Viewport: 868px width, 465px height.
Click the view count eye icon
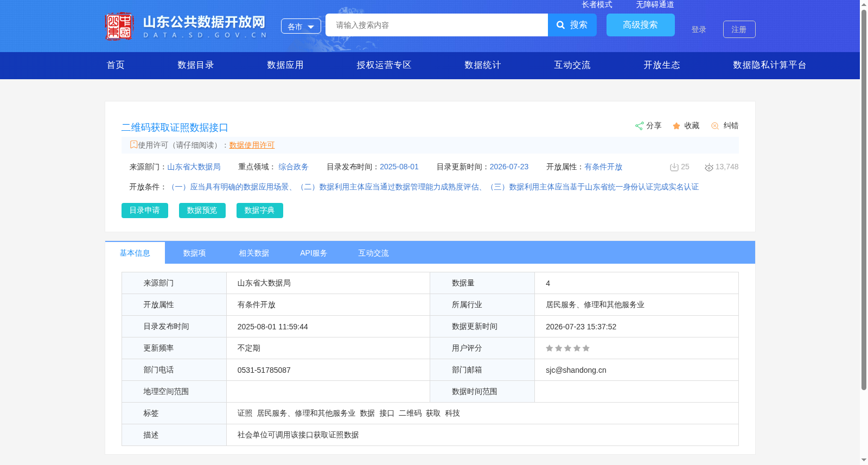tap(709, 167)
